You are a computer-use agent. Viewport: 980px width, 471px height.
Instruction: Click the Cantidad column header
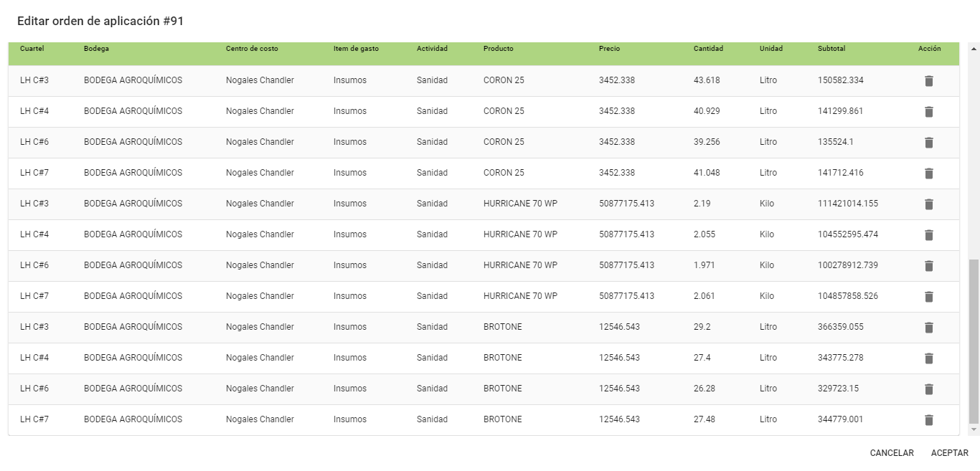pos(708,49)
